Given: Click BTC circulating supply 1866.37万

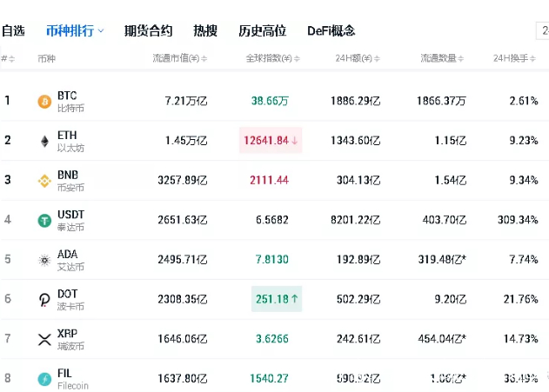Looking at the screenshot, I should (x=441, y=101).
